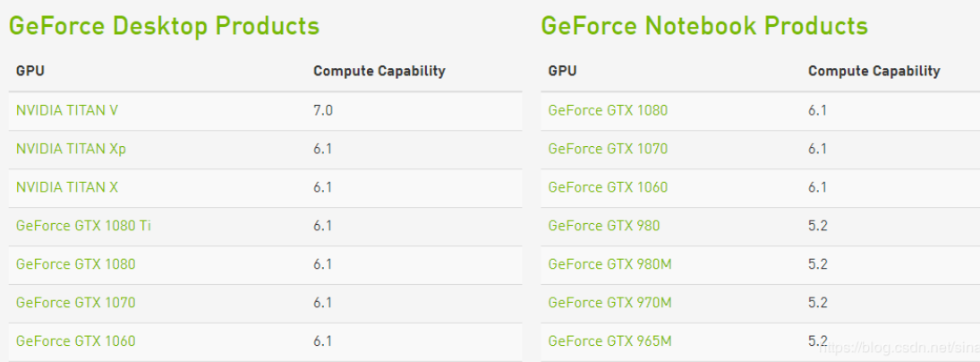Image resolution: width=980 pixels, height=362 pixels.
Task: Click the GeForce GTX 980M link
Action: tap(609, 264)
